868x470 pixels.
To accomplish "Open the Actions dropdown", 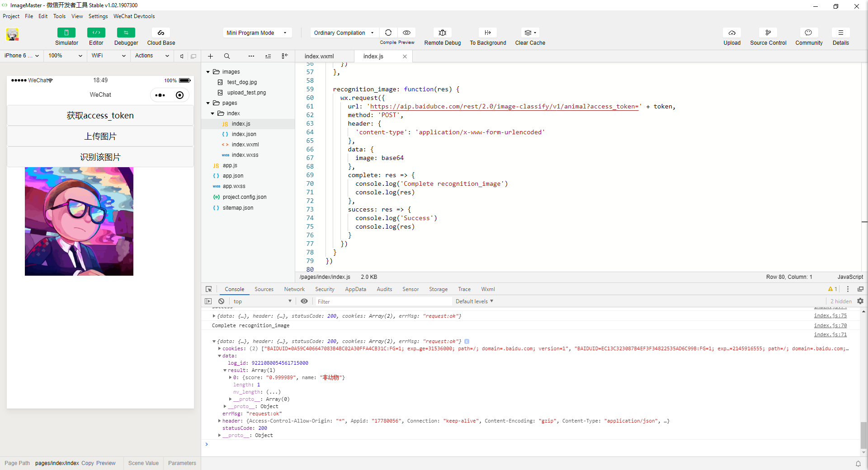I will pyautogui.click(x=152, y=56).
